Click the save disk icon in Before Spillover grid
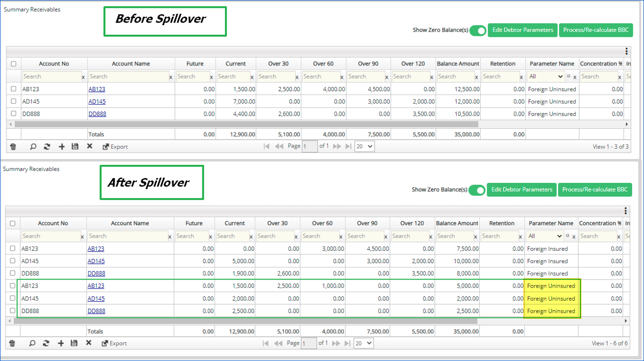The width and height of the screenshot is (644, 361). [x=75, y=147]
